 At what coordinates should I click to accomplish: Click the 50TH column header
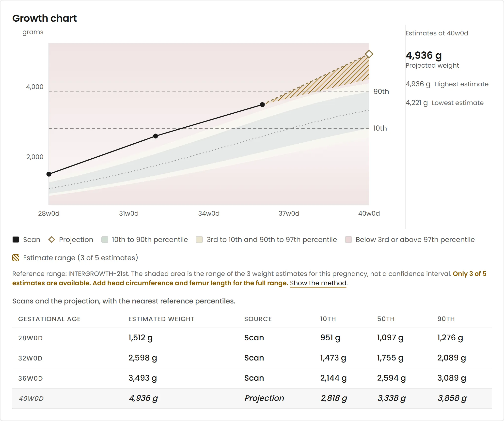tap(386, 319)
